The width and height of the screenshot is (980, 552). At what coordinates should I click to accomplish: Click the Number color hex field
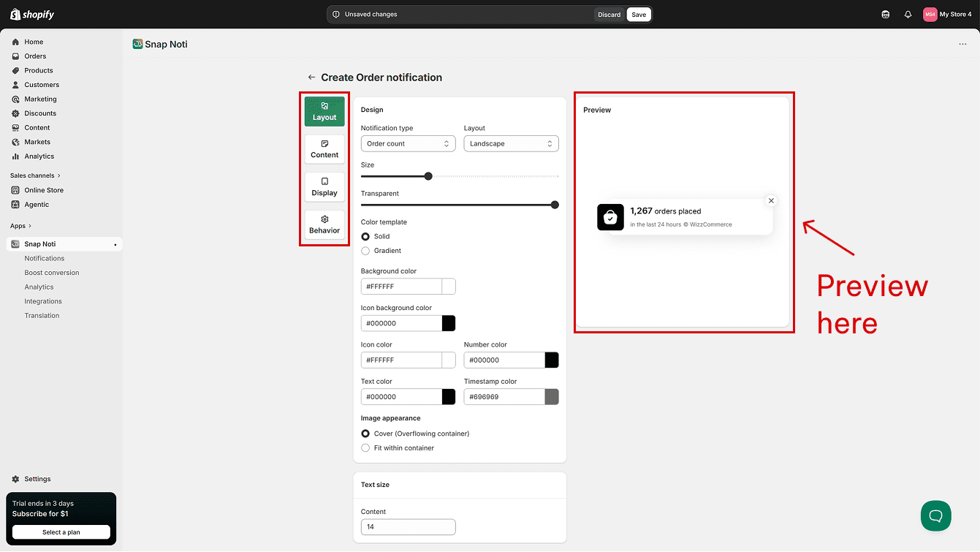click(x=504, y=360)
